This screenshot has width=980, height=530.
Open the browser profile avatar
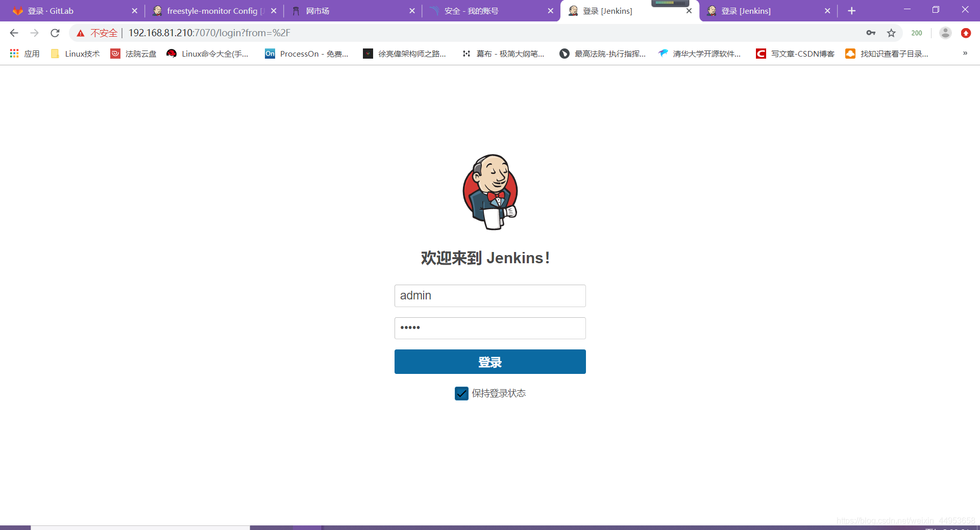(x=945, y=33)
